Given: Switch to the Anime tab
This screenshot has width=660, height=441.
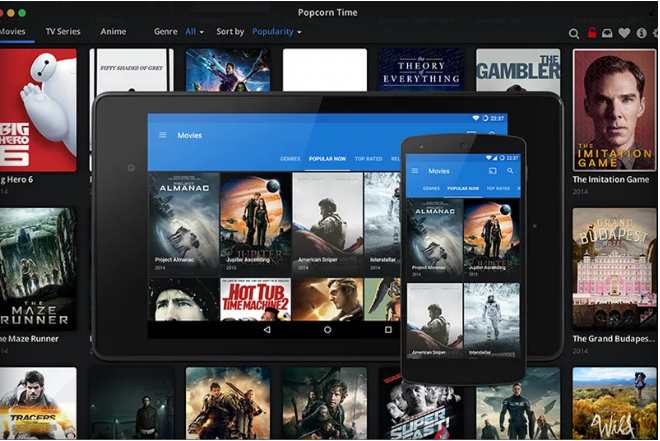Looking at the screenshot, I should pos(113,32).
